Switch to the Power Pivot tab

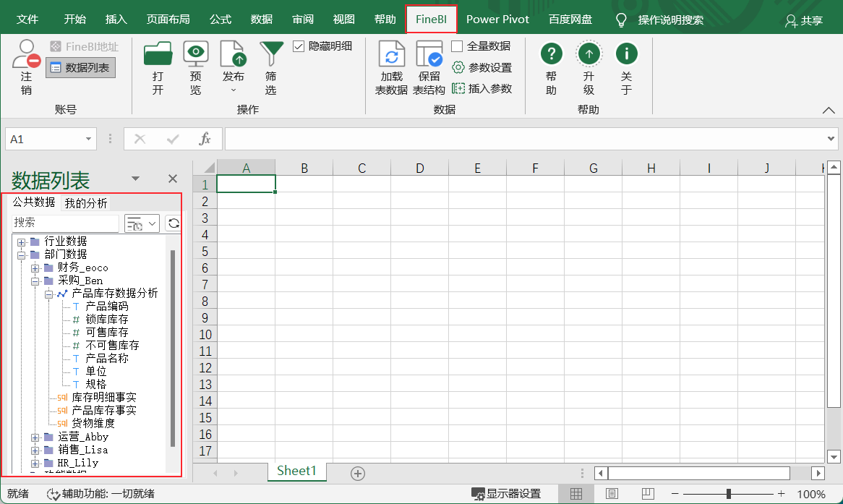tap(497, 20)
